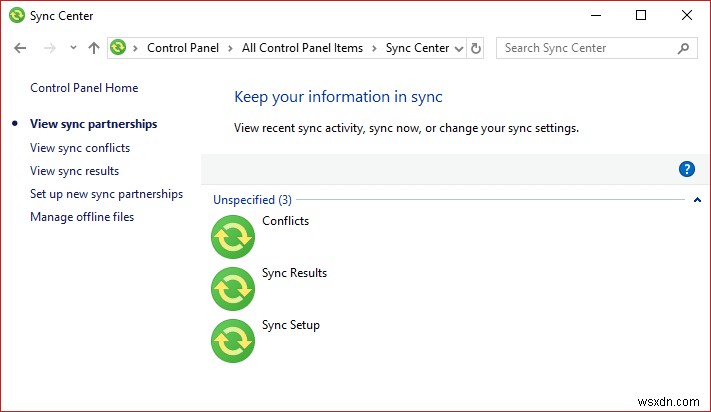The width and height of the screenshot is (711, 412).
Task: Click the refresh button in address bar
Action: [476, 48]
